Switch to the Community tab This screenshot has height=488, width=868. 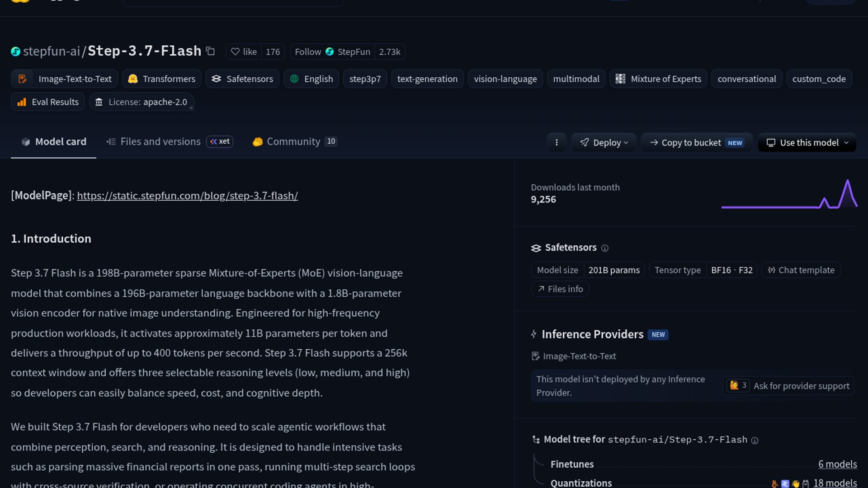[x=295, y=141]
